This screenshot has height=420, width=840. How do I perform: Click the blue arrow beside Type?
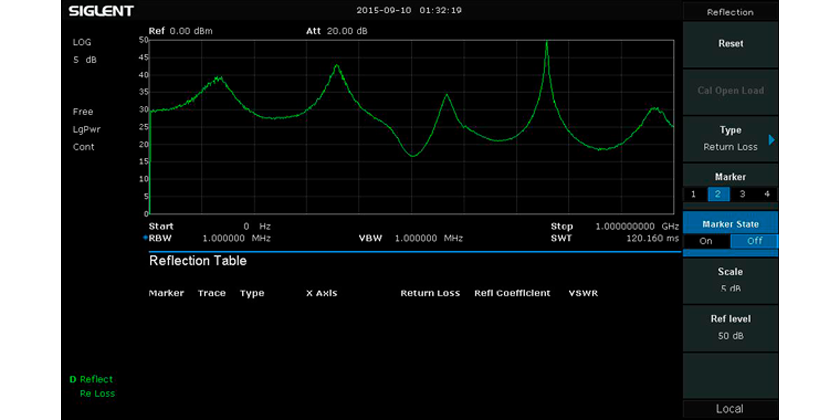[771, 139]
